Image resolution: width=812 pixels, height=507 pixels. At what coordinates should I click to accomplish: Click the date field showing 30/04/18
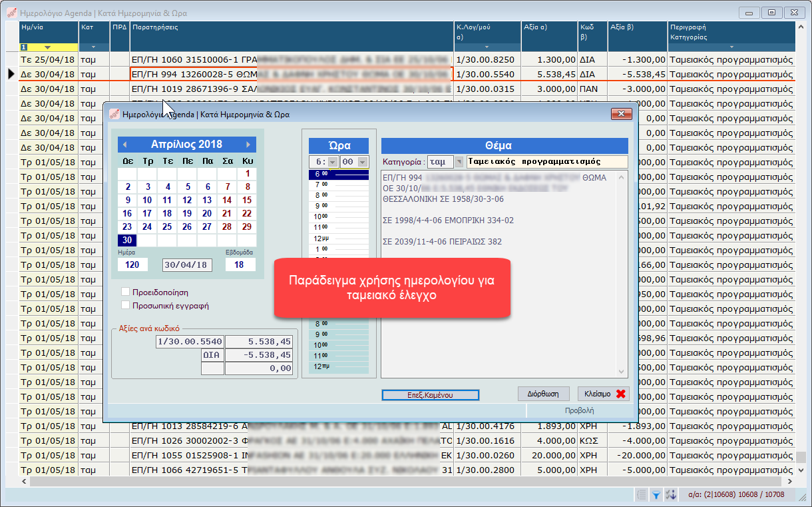(x=187, y=265)
